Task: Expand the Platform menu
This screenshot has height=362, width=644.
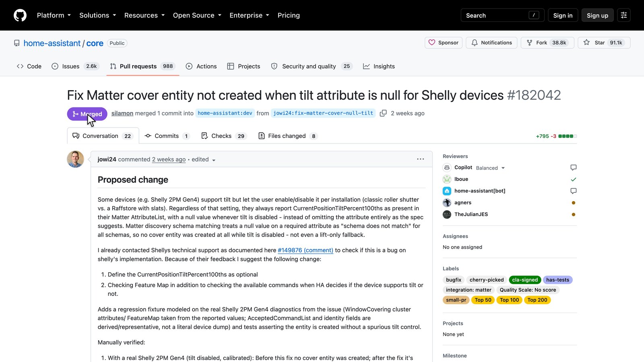Action: click(x=54, y=15)
